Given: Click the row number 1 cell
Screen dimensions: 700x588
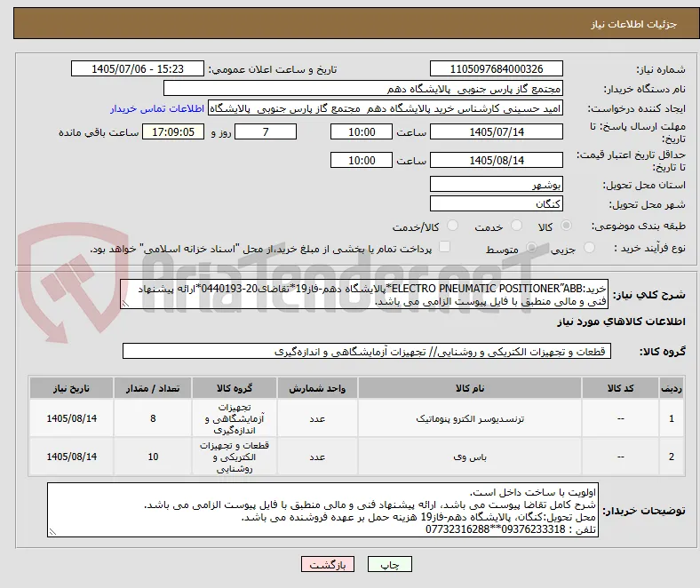Looking at the screenshot, I should pos(671,418).
